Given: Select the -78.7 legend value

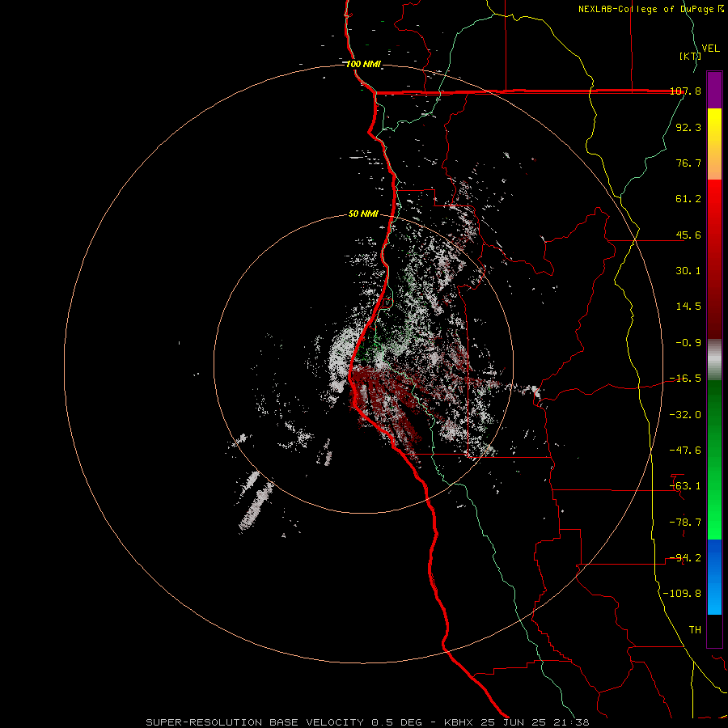Looking at the screenshot, I should click(685, 523).
